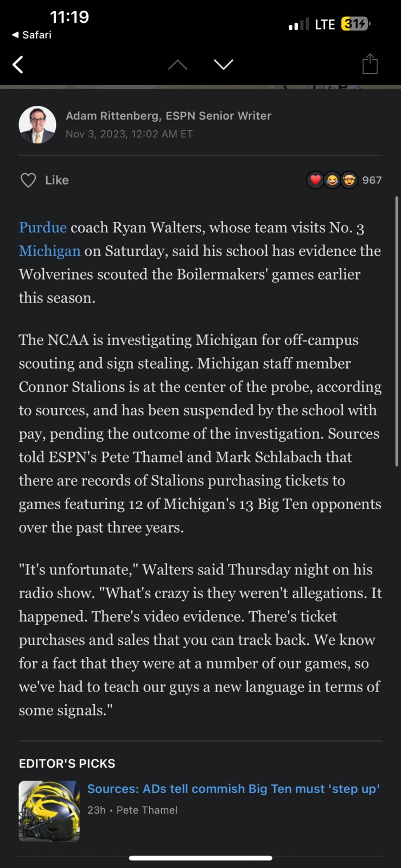Open the Big Ten 'step up' story

pyautogui.click(x=233, y=789)
